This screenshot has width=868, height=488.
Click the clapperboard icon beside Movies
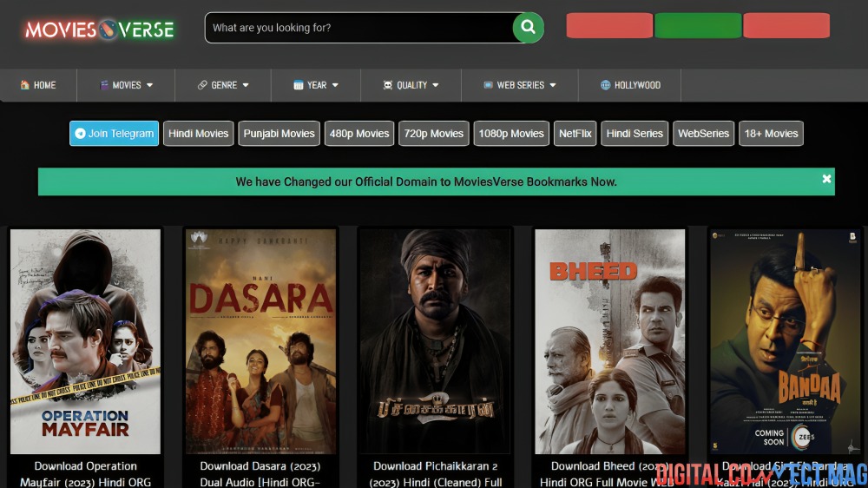[104, 85]
